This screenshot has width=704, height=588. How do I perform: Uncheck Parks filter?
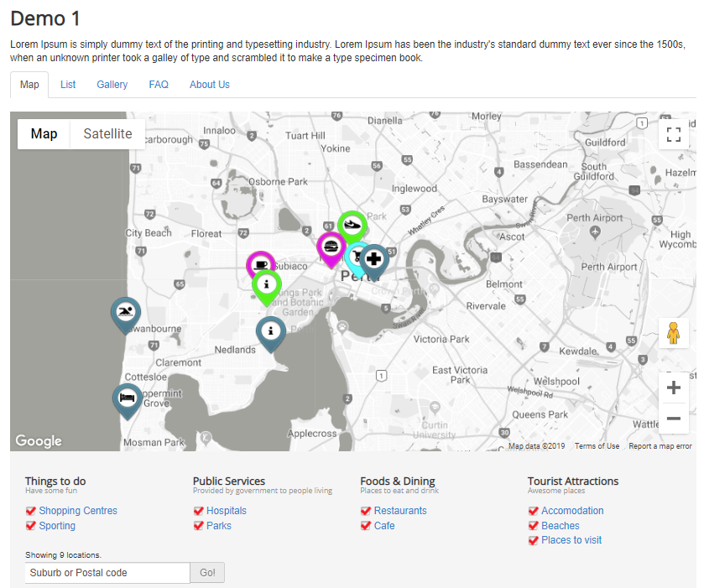199,526
